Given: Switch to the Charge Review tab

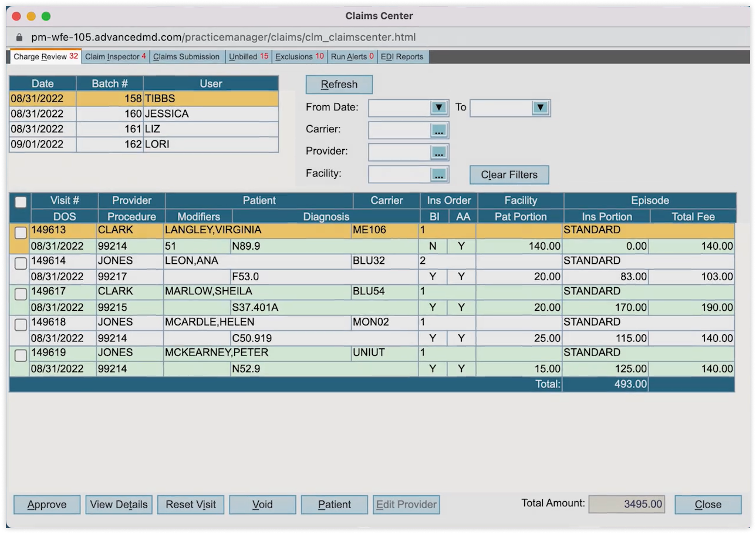Looking at the screenshot, I should coord(46,57).
